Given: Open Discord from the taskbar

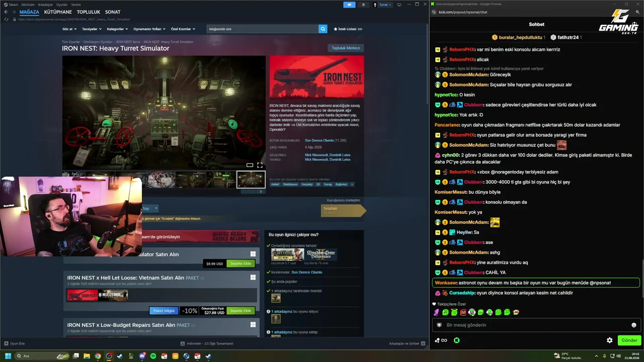Looking at the screenshot, I should [x=142, y=356].
